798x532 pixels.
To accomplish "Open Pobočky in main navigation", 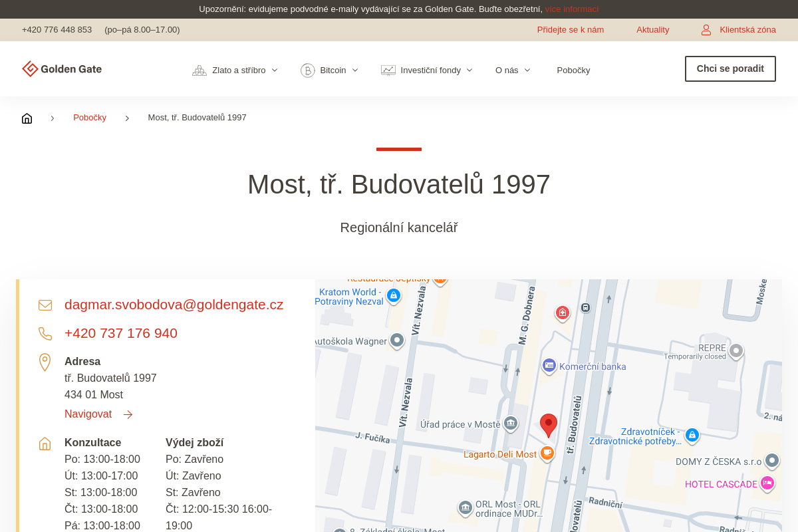I will tap(573, 70).
